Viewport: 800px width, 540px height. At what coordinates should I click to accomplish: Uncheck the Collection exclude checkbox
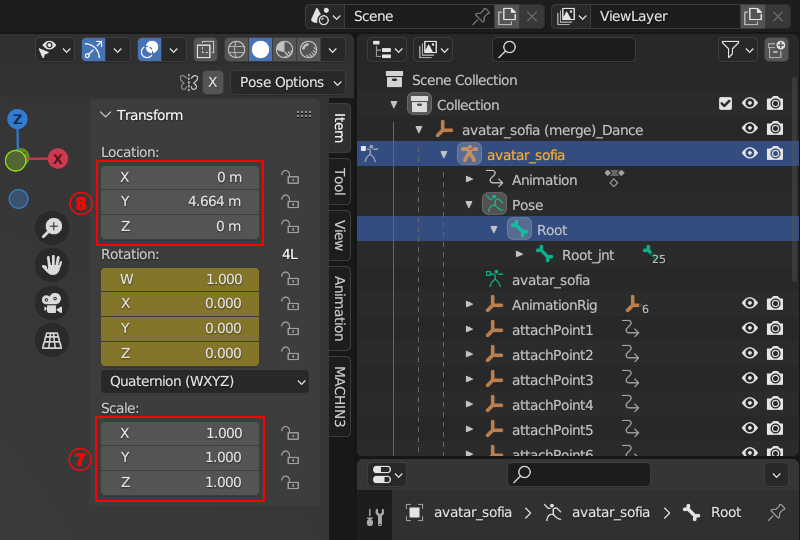(x=726, y=104)
